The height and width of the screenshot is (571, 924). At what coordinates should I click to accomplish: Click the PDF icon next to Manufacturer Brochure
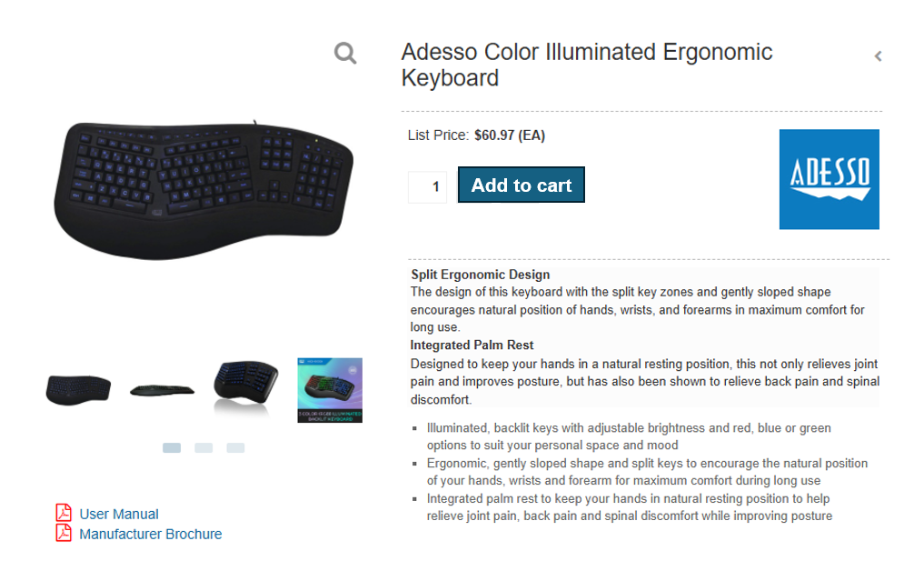click(x=64, y=534)
